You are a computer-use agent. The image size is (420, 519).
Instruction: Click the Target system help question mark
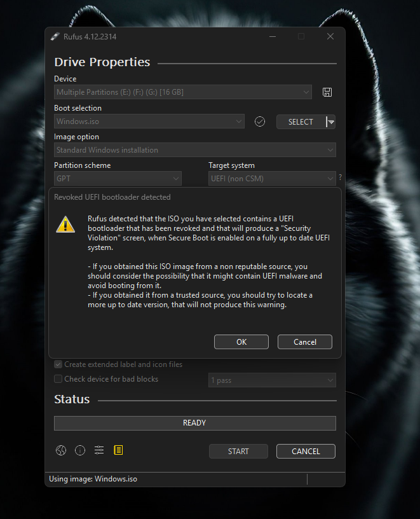(340, 177)
